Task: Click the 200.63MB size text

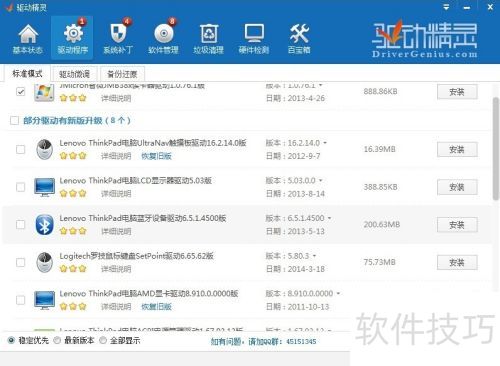Action: pos(382,225)
